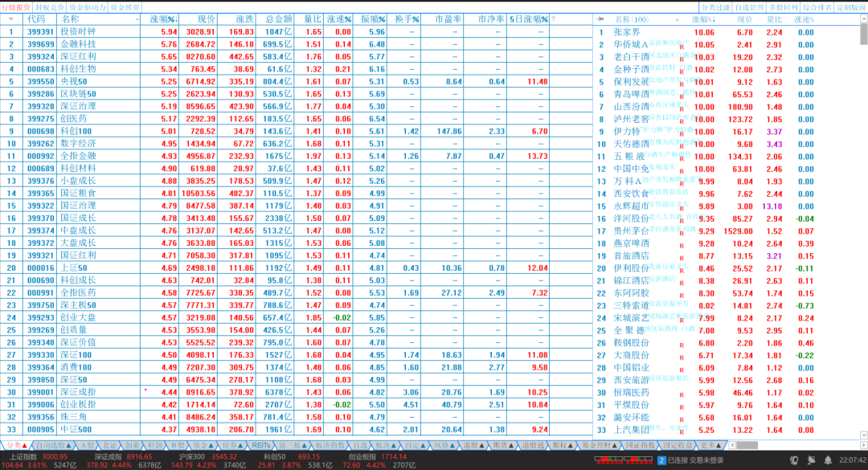
Task: Select 贵州茅台 in the right list
Action: click(x=727, y=231)
